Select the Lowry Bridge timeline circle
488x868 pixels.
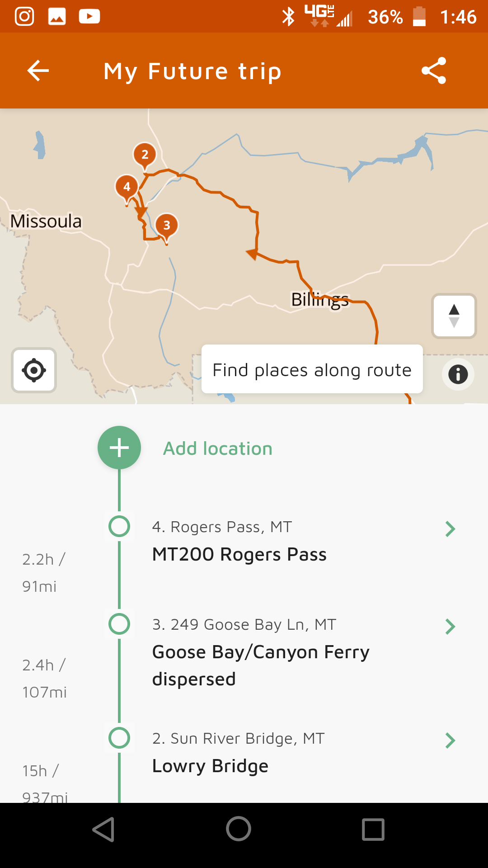click(119, 738)
